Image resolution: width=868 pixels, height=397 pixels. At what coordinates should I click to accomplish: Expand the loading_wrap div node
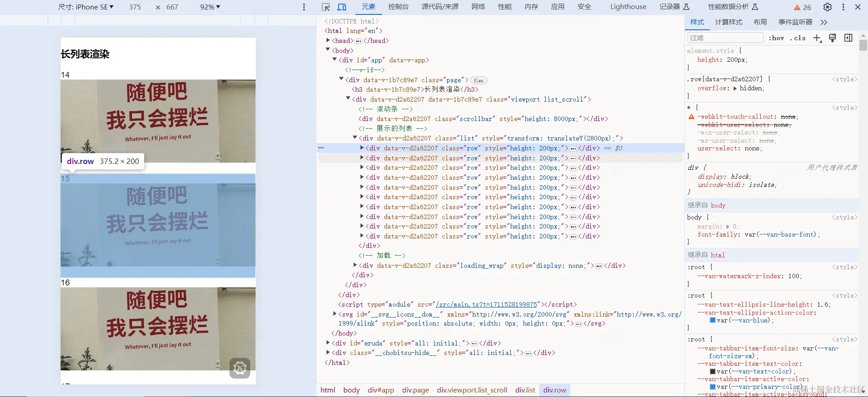[x=355, y=265]
